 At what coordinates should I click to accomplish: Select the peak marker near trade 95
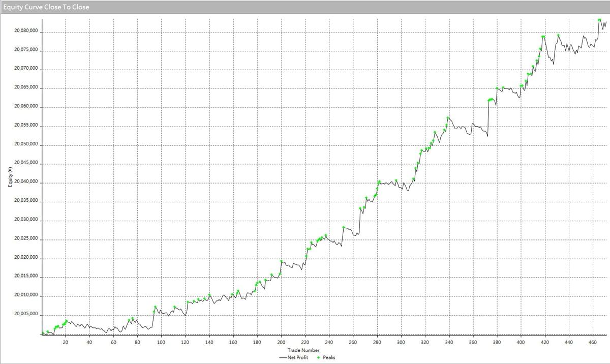pos(155,307)
